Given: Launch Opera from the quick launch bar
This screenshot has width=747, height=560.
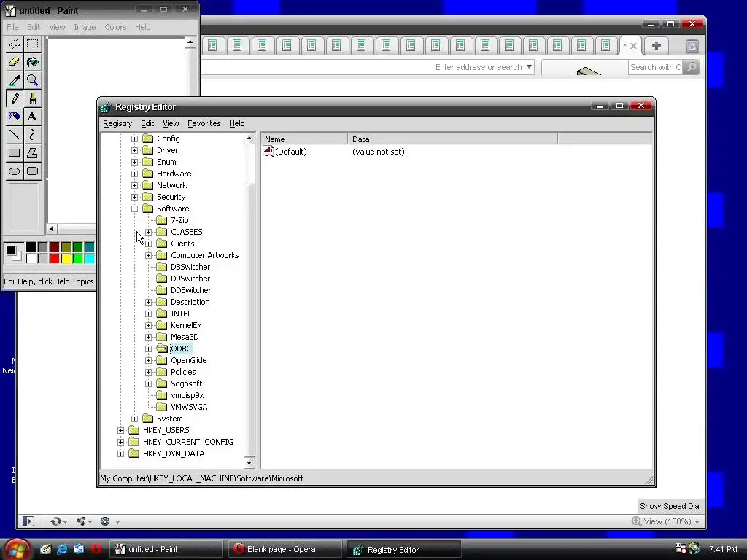Looking at the screenshot, I should coord(96,549).
